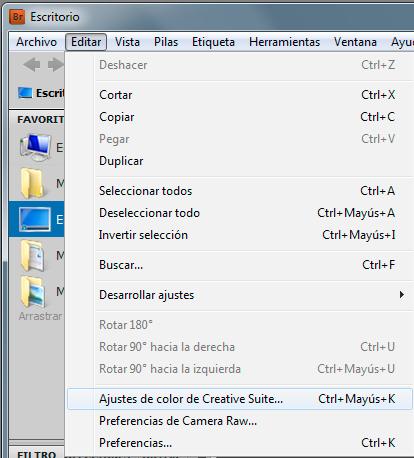Open the Archivo menu
The width and height of the screenshot is (414, 458).
36,42
